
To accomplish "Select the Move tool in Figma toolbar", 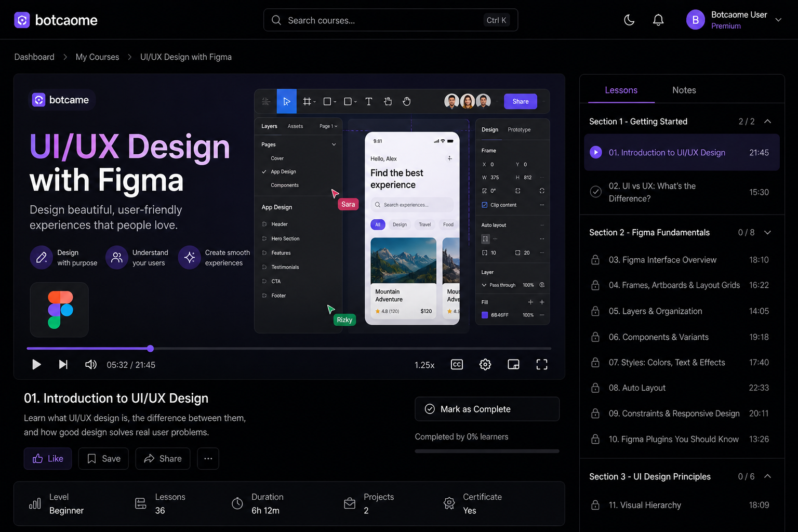I will [x=287, y=101].
